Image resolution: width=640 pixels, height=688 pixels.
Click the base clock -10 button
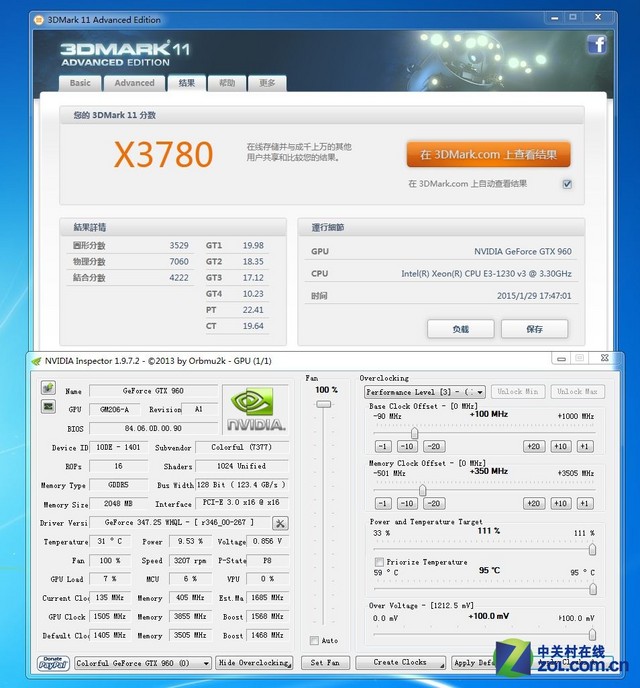click(x=407, y=446)
